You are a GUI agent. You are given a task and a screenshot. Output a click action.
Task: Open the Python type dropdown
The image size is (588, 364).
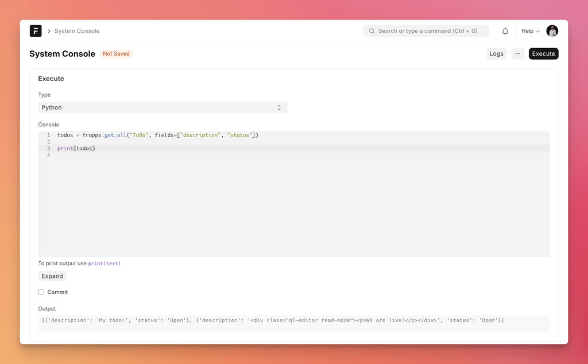tap(163, 107)
